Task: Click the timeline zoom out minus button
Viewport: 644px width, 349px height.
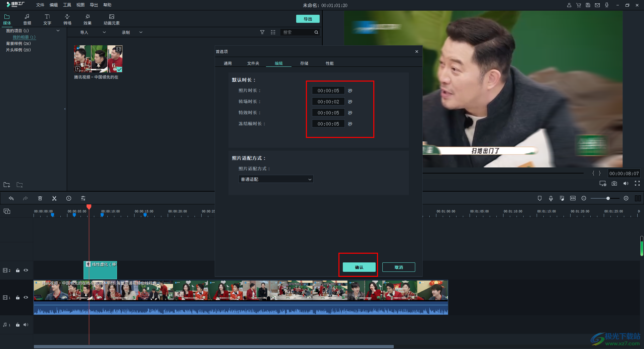Action: point(584,198)
